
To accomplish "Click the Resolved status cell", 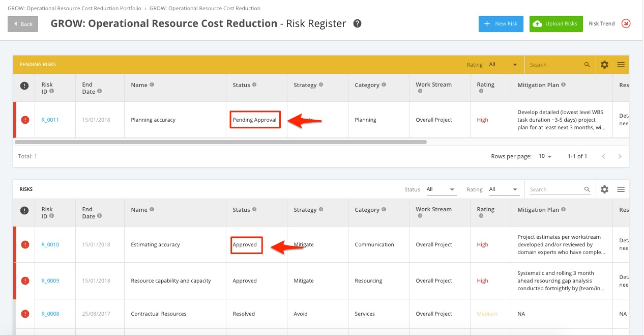I will (257, 314).
